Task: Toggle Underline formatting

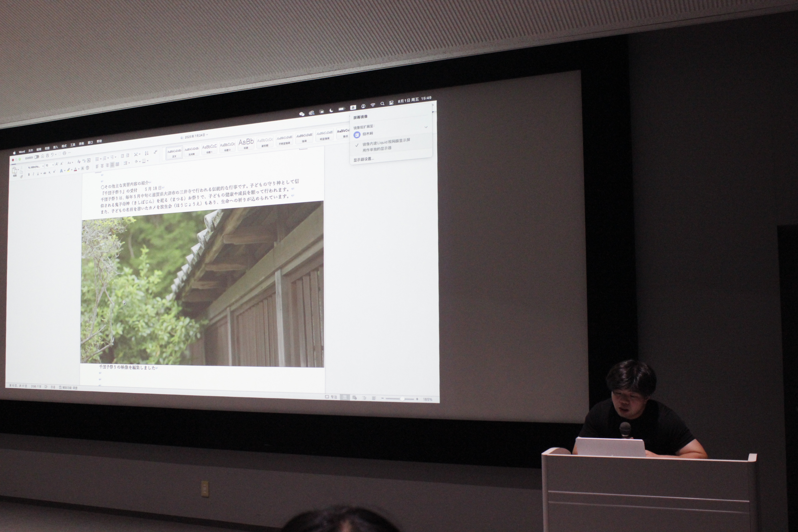Action: pyautogui.click(x=38, y=174)
